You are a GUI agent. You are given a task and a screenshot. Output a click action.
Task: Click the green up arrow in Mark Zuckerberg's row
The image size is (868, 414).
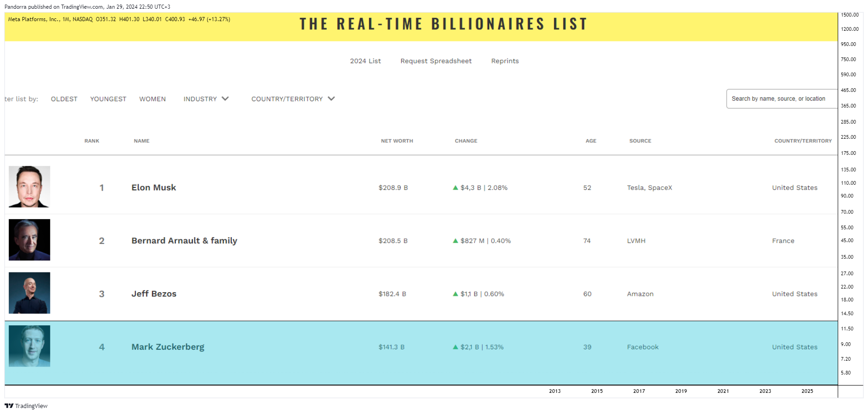tap(455, 347)
